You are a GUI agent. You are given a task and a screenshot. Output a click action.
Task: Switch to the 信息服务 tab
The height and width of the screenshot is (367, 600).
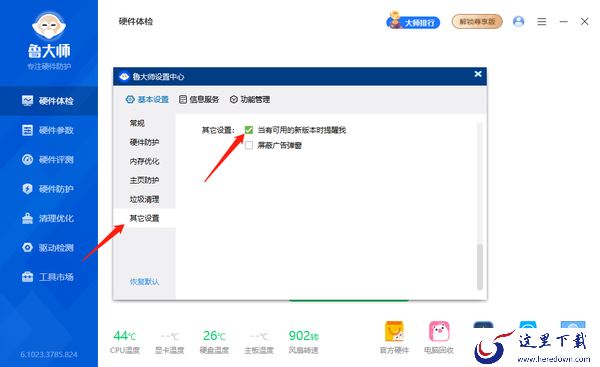click(x=199, y=99)
